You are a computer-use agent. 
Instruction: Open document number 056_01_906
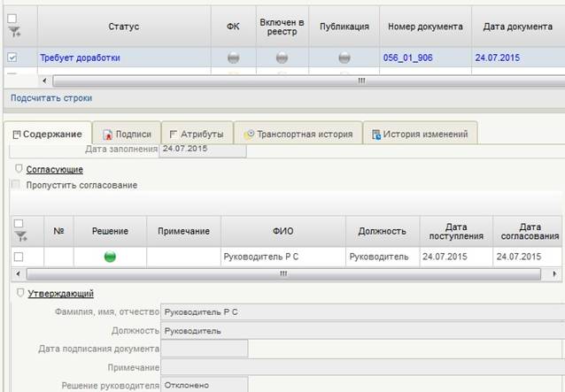point(408,58)
